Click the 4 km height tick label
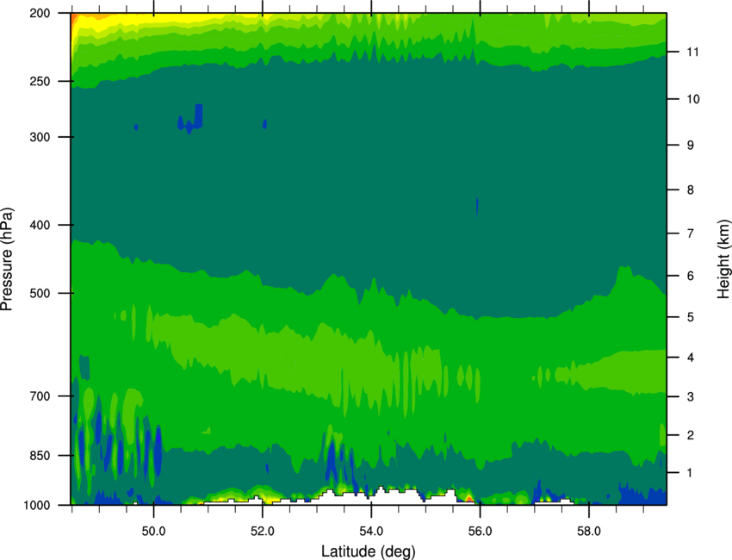Screen dimensions: 732x560 pyautogui.click(x=691, y=358)
